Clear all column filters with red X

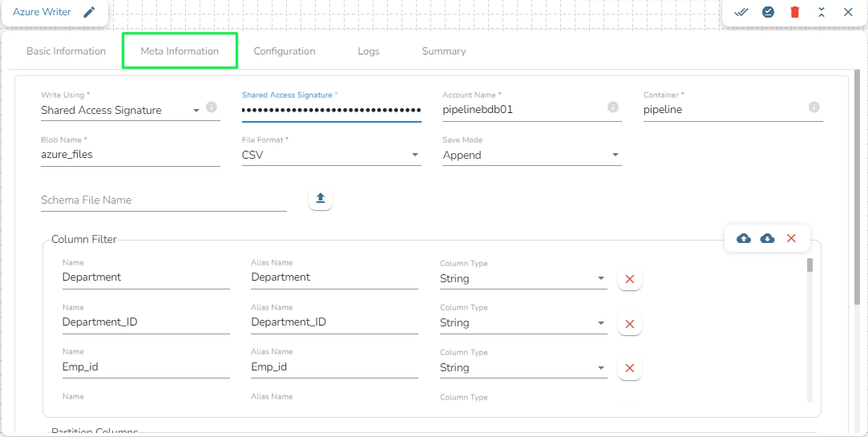pyautogui.click(x=791, y=238)
